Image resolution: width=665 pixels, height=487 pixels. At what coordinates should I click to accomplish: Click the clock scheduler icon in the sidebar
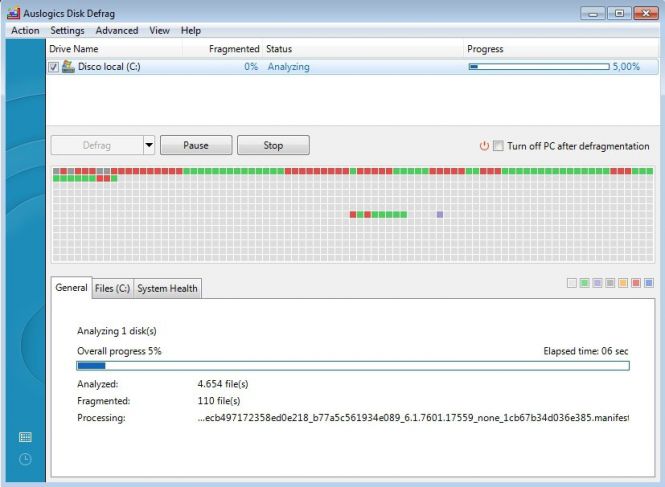point(25,459)
